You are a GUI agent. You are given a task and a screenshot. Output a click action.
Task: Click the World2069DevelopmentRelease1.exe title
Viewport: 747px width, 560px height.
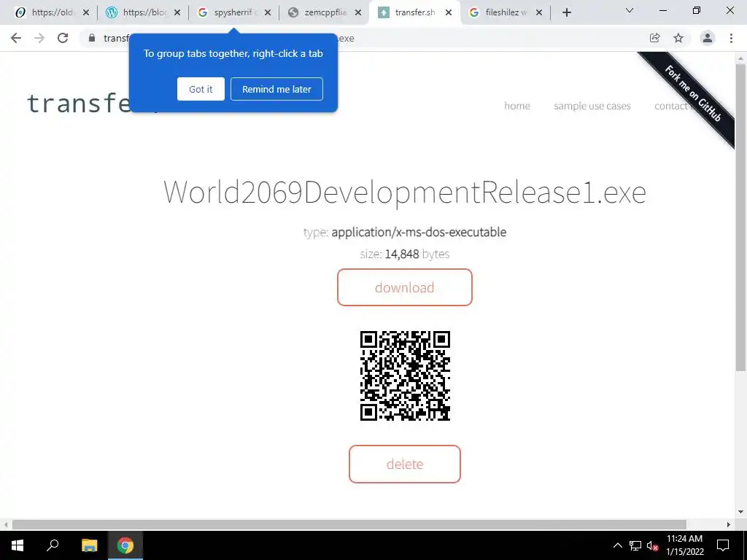point(404,192)
